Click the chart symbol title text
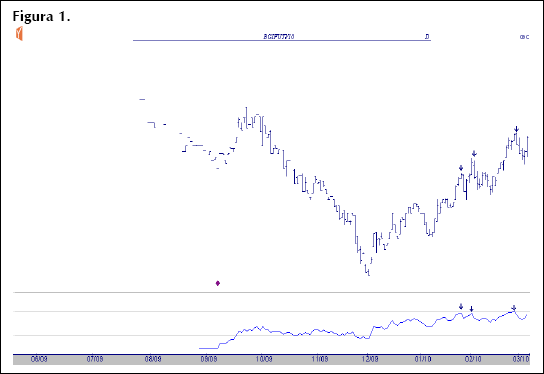The image size is (544, 374). click(279, 36)
